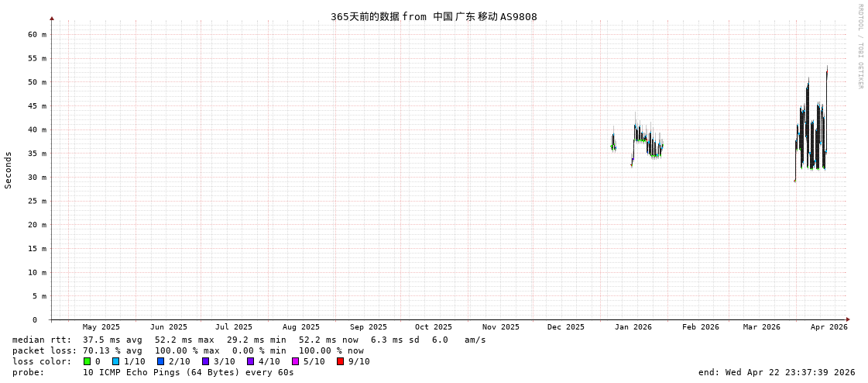The width and height of the screenshot is (868, 383).
Task: Click the Jan 2026 x-axis label
Action: (633, 327)
